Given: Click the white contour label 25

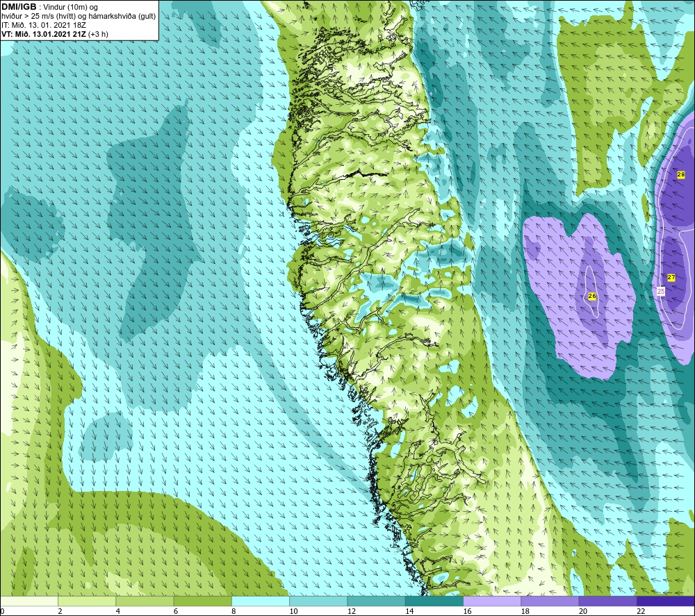Looking at the screenshot, I should 661,291.
